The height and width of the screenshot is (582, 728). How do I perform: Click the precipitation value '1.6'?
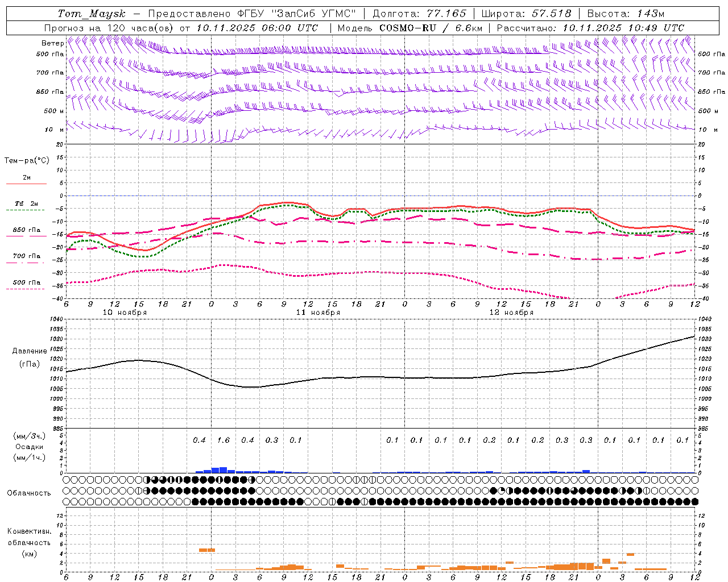coord(224,440)
